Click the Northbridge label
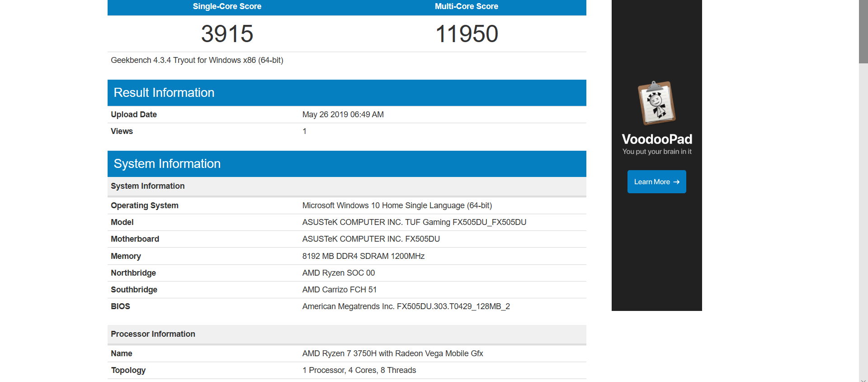 [x=133, y=273]
